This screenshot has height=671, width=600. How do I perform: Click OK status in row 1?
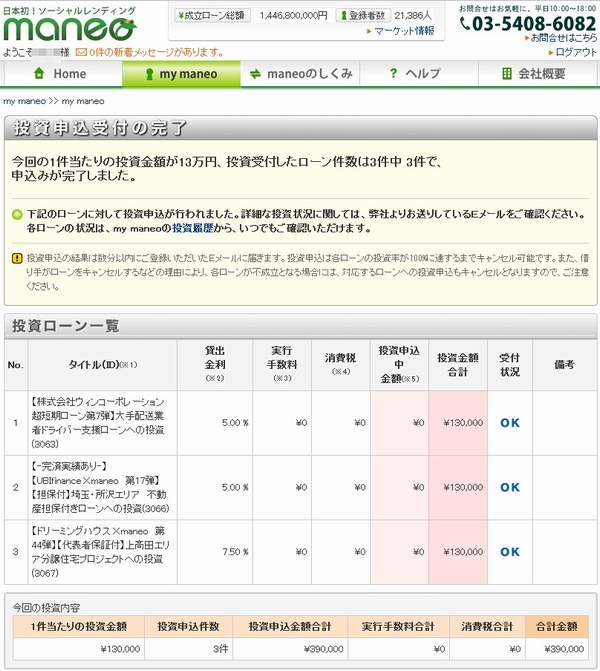(x=510, y=423)
